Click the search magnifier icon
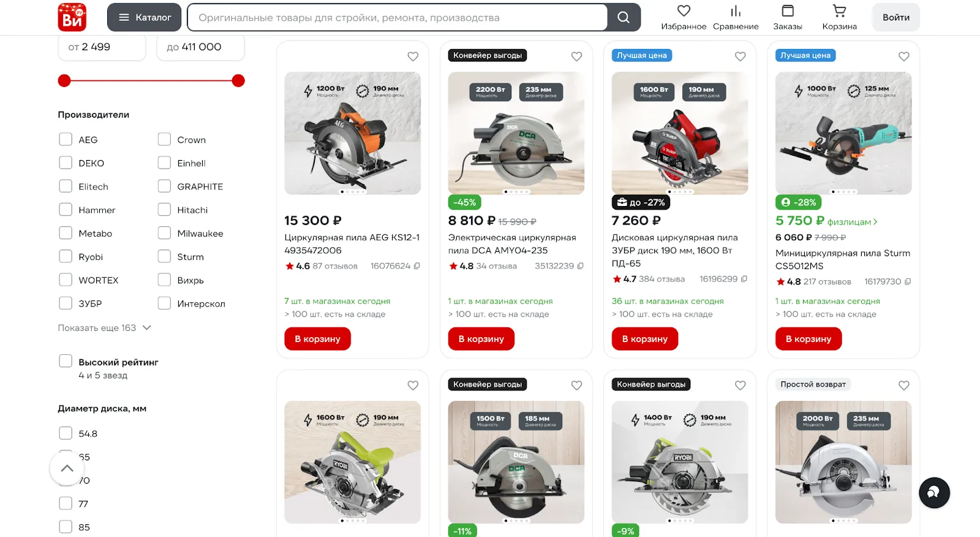This screenshot has height=537, width=980. 624,17
